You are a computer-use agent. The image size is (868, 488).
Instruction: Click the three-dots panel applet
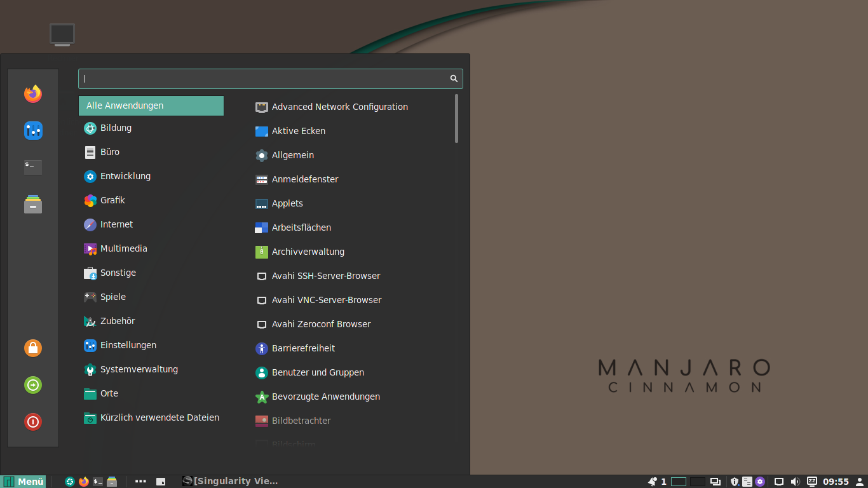pos(140,482)
